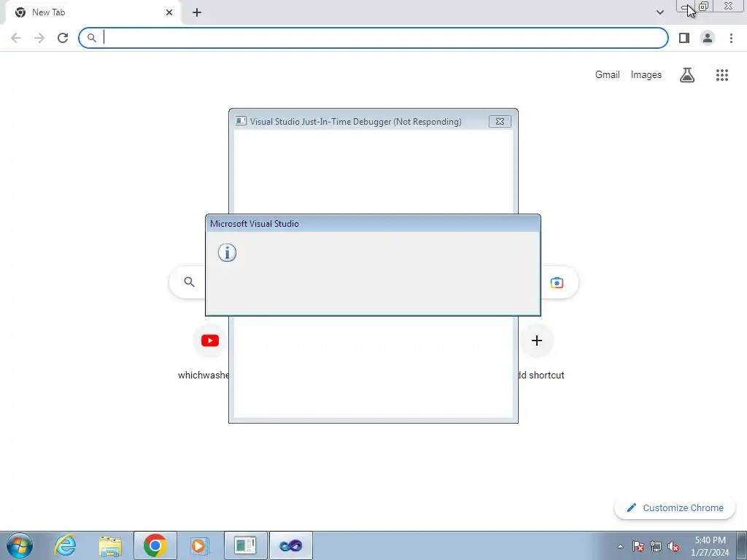
Task: Open Windows Explorer from the taskbar
Action: click(x=110, y=545)
